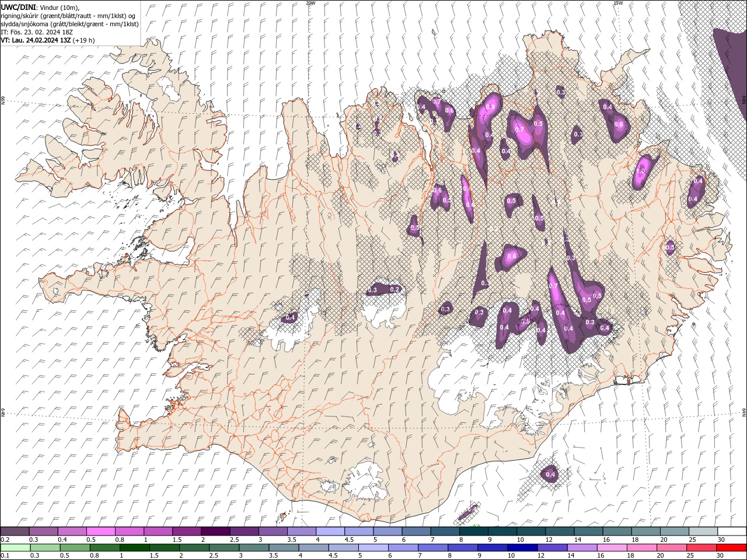Click the "20W" longitude label
The image size is (747, 560).
click(x=310, y=3)
